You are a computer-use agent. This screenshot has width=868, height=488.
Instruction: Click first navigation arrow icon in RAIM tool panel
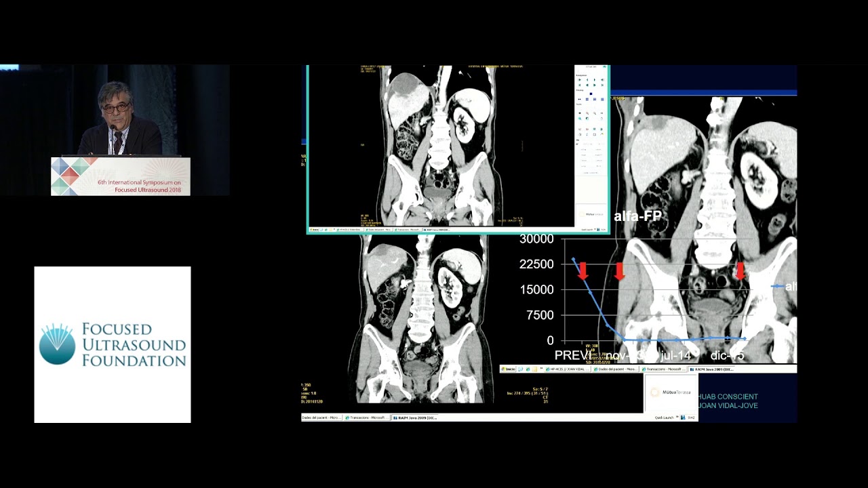tap(579, 79)
